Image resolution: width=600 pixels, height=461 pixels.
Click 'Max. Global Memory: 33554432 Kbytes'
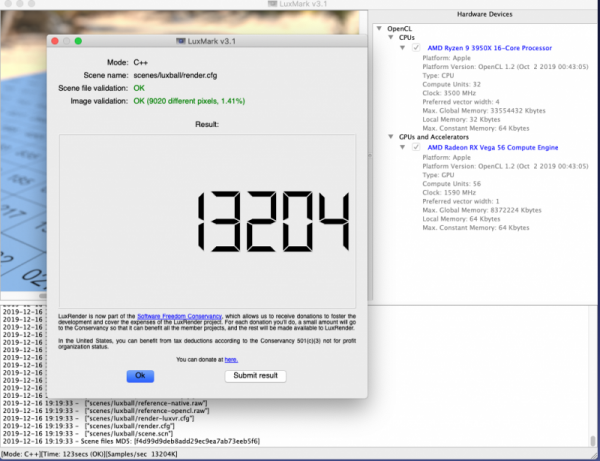tap(484, 111)
